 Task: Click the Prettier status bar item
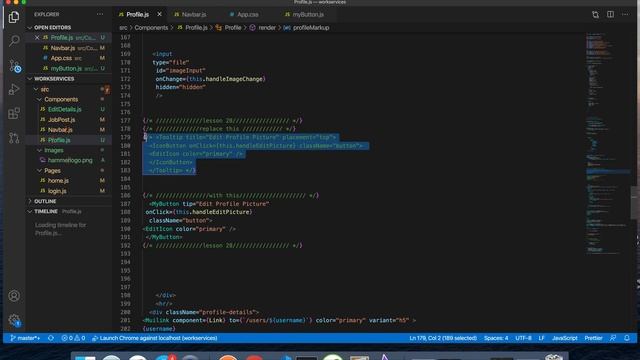pyautogui.click(x=593, y=338)
